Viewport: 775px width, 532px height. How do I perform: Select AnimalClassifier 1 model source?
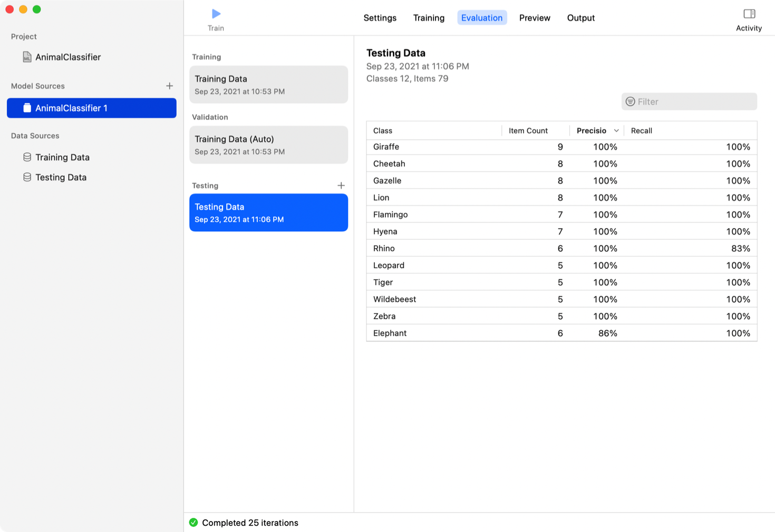coord(92,108)
